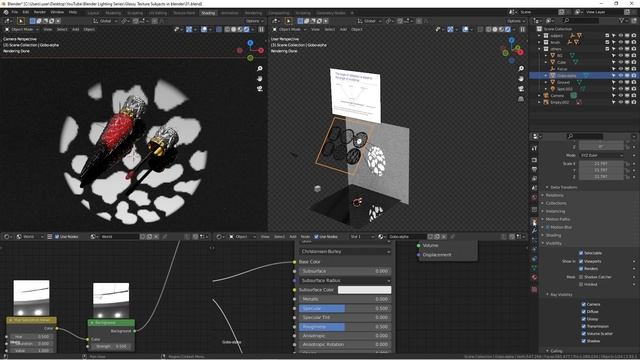Viewport: 640px width, 360px height.
Task: Toggle Ray Visibility Glossy checkbox
Action: [x=584, y=319]
